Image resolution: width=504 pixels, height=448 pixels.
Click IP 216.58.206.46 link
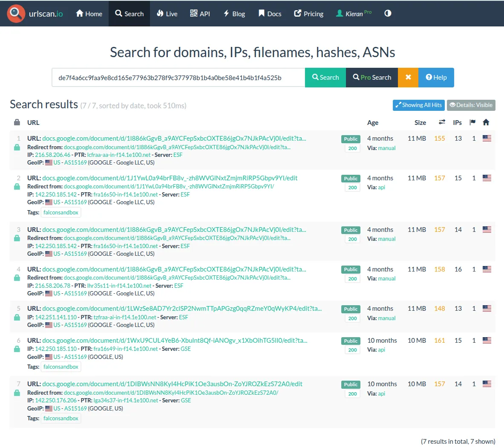53,155
